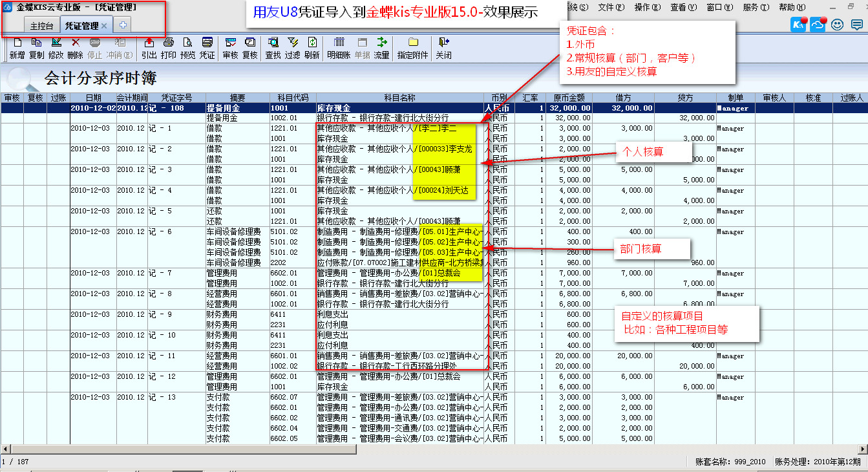
Task: Click the 日期 column header
Action: (93, 98)
